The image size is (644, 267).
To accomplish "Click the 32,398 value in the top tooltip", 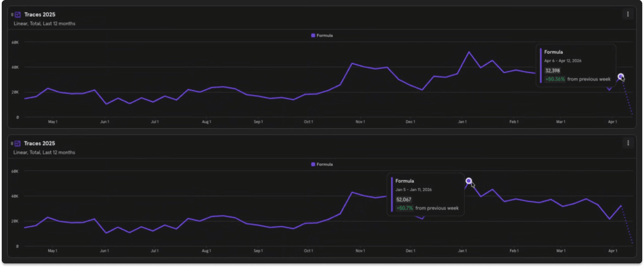I will [552, 71].
